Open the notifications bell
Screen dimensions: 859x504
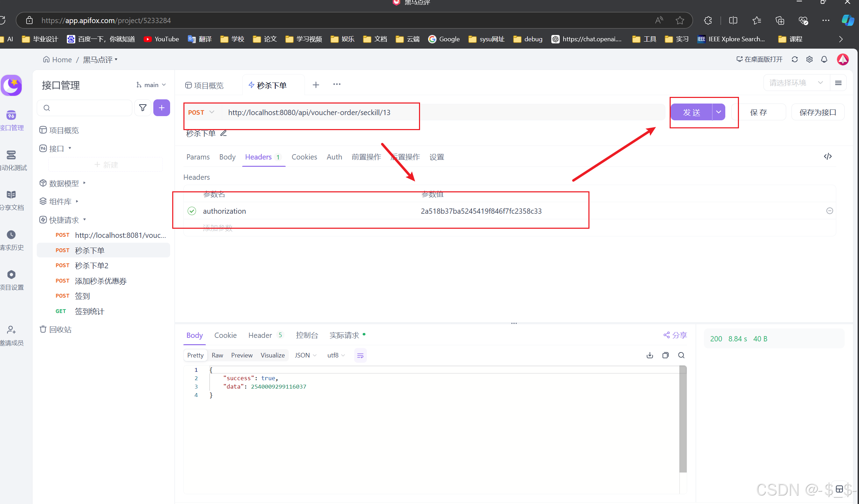[x=824, y=59]
